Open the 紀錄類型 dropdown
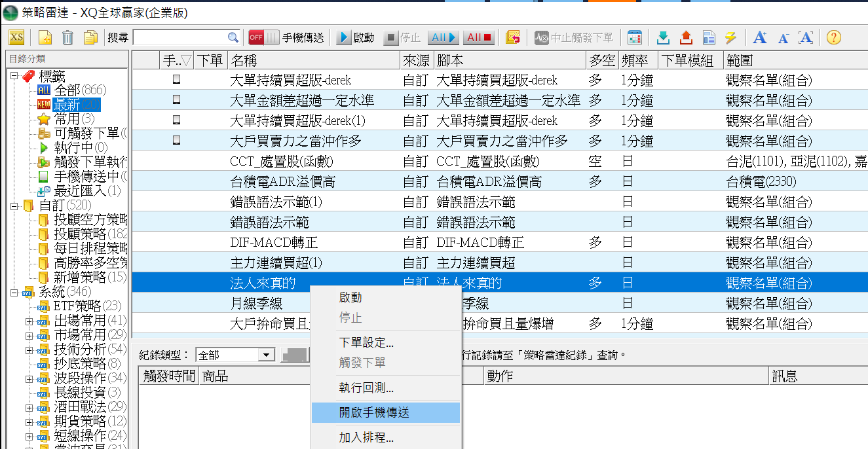Screen dimensions: 868x449 [x=266, y=355]
